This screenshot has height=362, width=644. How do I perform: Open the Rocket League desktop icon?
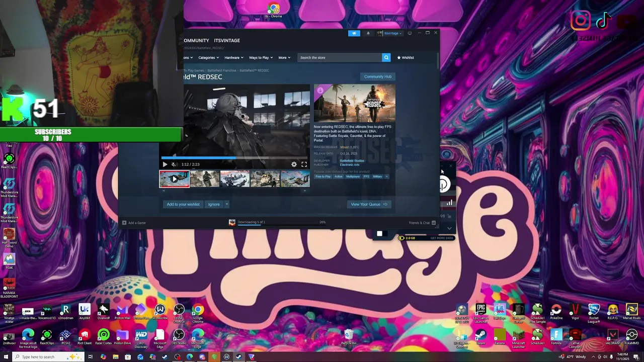coord(594,313)
